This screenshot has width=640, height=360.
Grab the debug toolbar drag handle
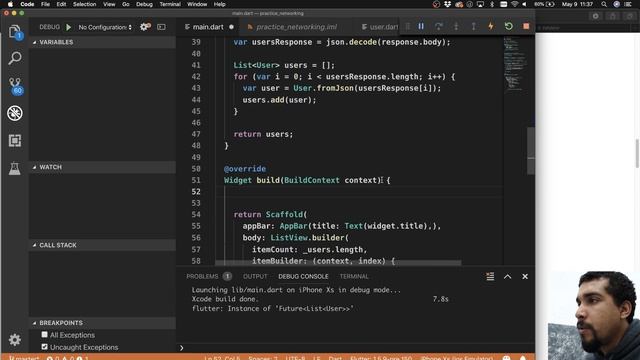(x=407, y=27)
